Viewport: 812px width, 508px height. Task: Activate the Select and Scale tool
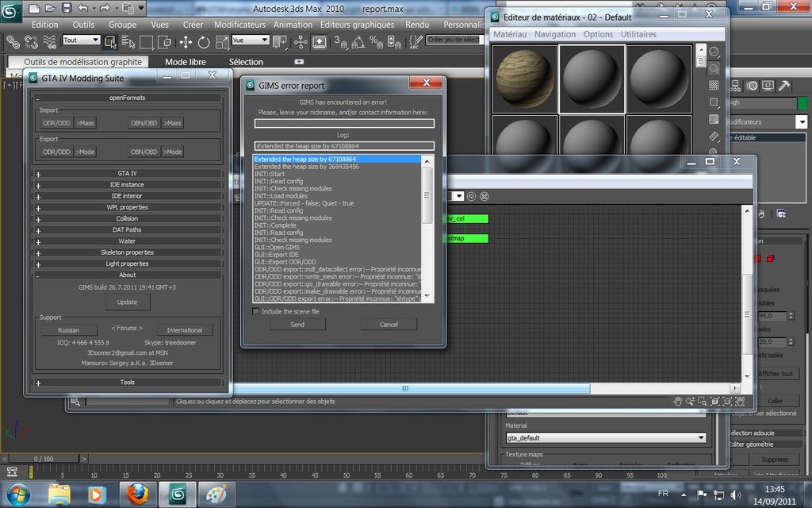[222, 42]
